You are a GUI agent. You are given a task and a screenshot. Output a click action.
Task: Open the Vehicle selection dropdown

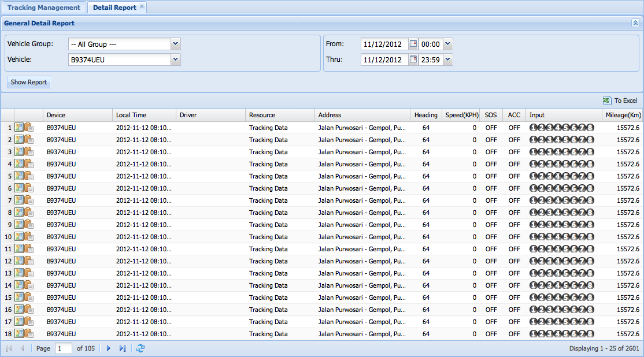pos(176,59)
